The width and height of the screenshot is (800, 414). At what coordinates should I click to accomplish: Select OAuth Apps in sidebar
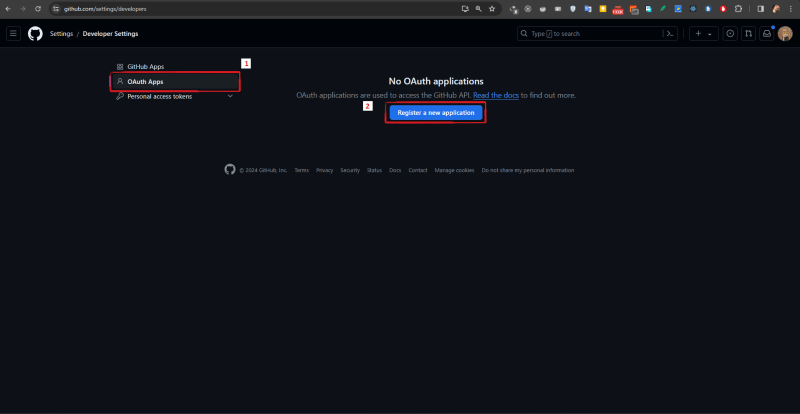click(174, 82)
